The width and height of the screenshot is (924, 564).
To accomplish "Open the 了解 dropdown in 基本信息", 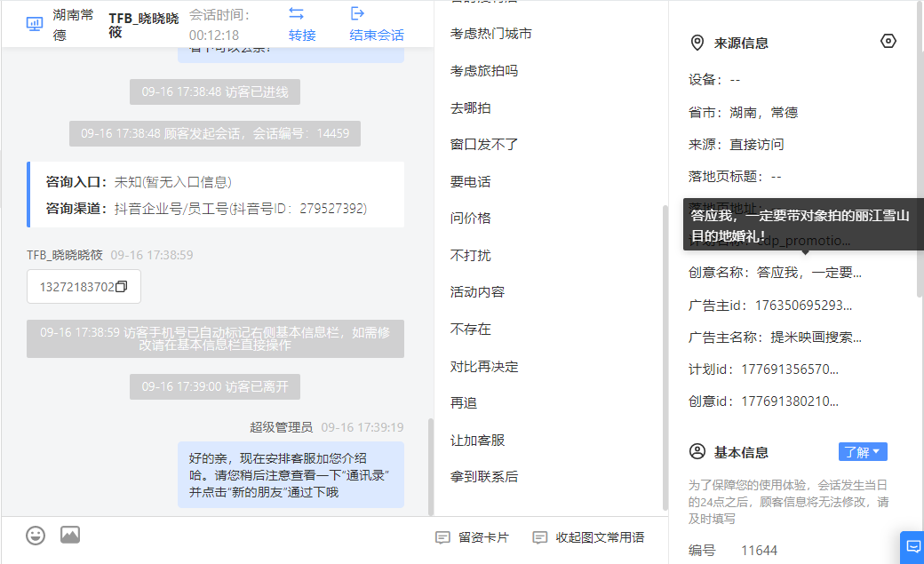I will coord(863,452).
